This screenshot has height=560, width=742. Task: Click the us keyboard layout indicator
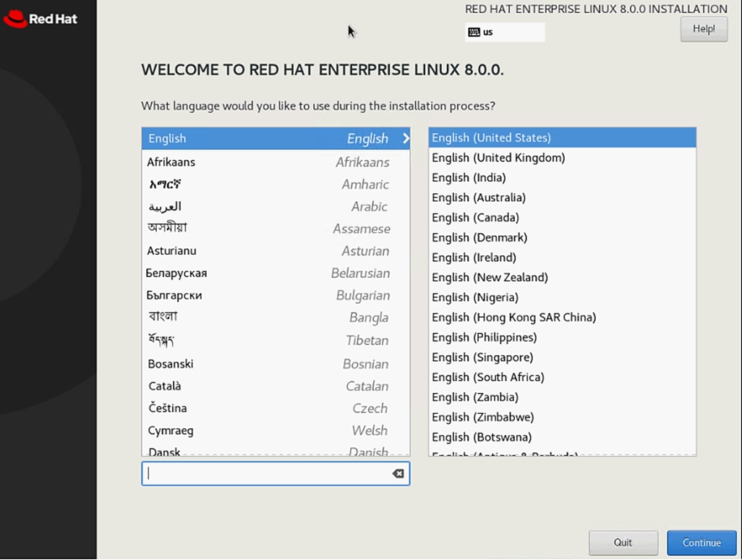coord(505,32)
